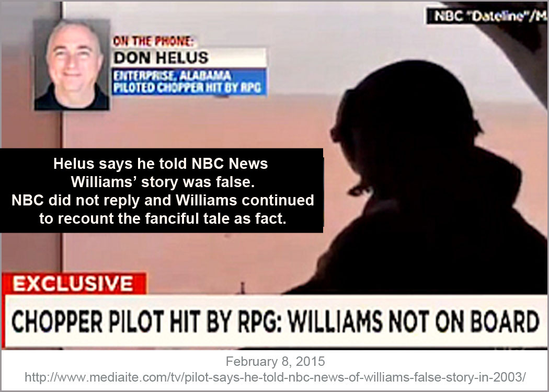Open the mediaite.com article URL
This screenshot has height=392, width=549.
click(275, 377)
